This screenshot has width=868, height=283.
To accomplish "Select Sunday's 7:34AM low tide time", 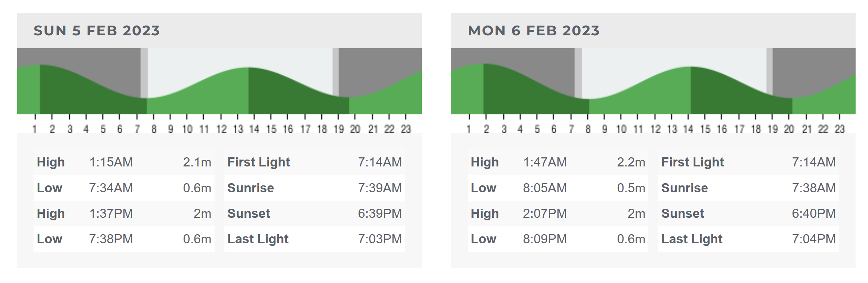I will pyautogui.click(x=111, y=188).
